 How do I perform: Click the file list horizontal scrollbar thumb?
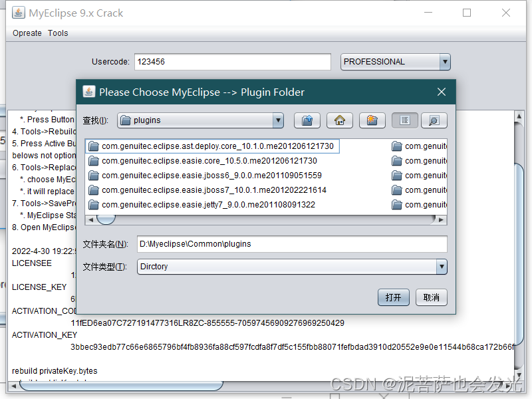(106, 219)
